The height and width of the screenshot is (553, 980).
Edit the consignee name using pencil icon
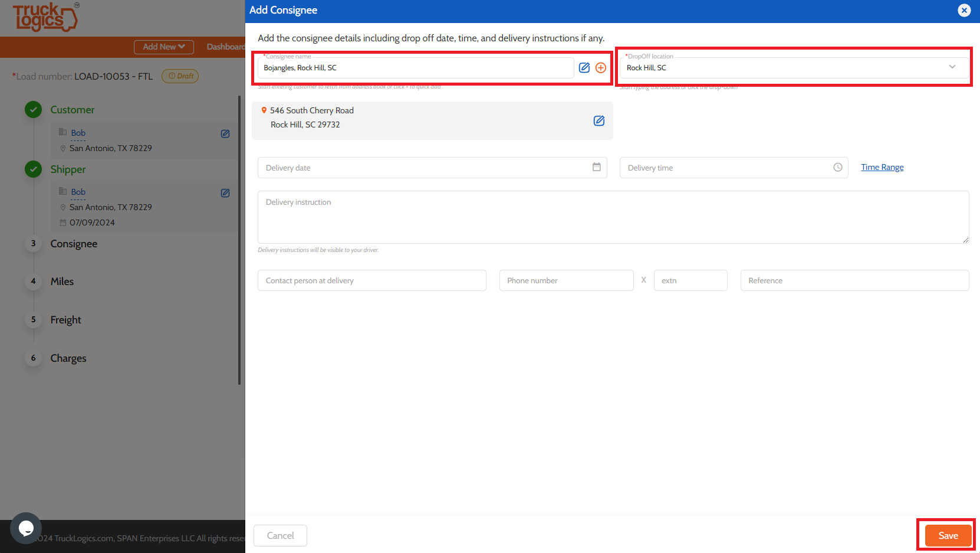(584, 67)
